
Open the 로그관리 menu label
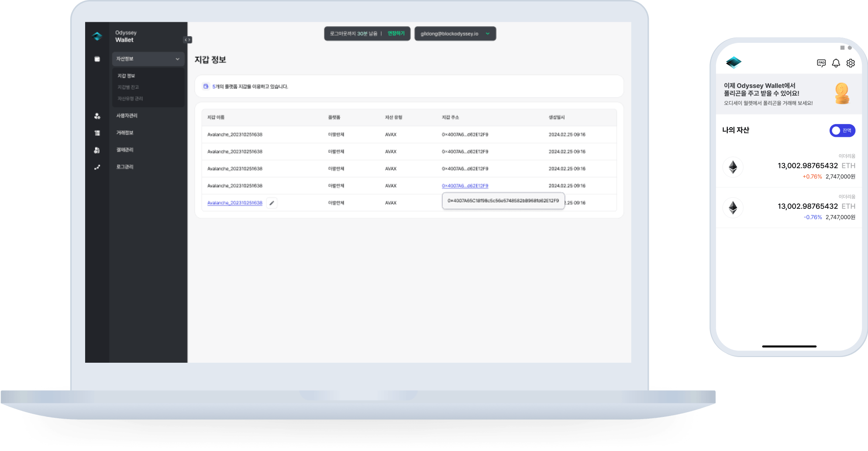tap(125, 167)
